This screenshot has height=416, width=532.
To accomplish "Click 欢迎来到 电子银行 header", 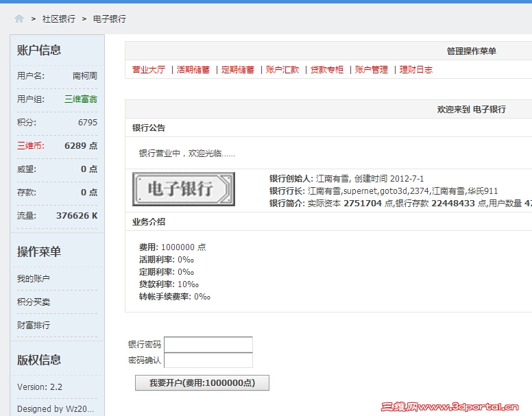I will 471,109.
